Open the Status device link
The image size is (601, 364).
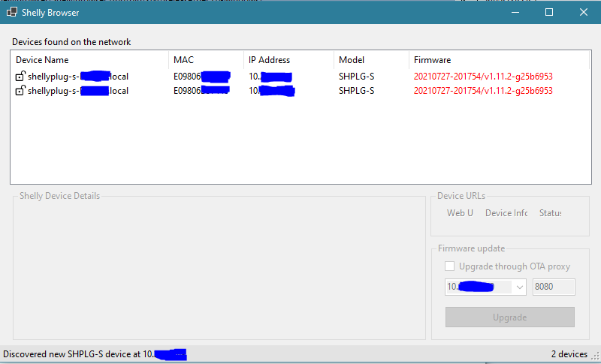click(551, 213)
